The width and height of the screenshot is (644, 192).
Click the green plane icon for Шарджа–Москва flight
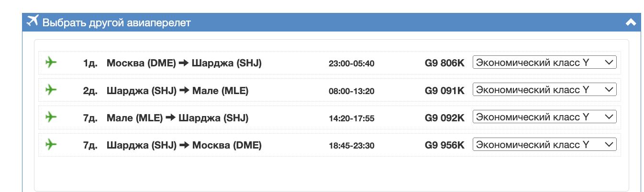tap(51, 144)
